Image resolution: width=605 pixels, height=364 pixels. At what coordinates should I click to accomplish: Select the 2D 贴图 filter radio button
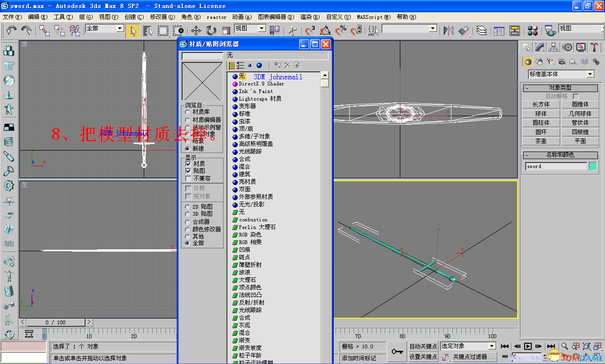point(188,207)
